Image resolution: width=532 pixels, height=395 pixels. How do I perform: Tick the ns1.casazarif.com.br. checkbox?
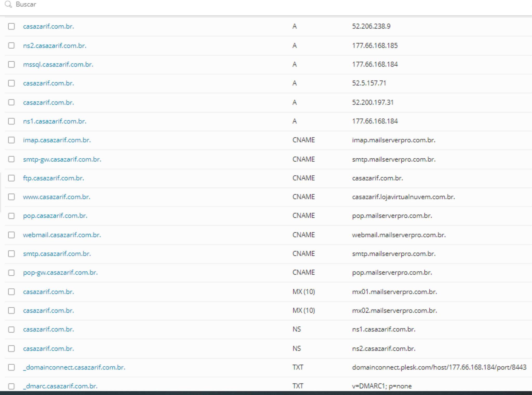click(11, 121)
